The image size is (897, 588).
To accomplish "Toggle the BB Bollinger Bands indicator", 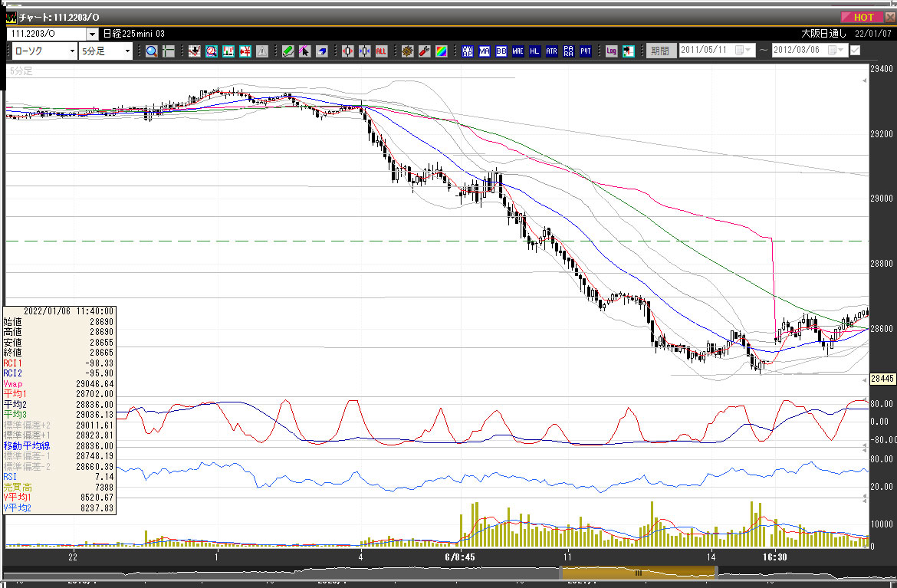I will coord(501,51).
